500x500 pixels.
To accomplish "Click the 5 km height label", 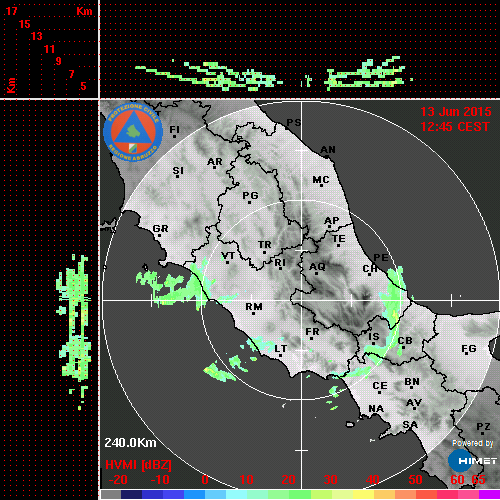I will [83, 86].
